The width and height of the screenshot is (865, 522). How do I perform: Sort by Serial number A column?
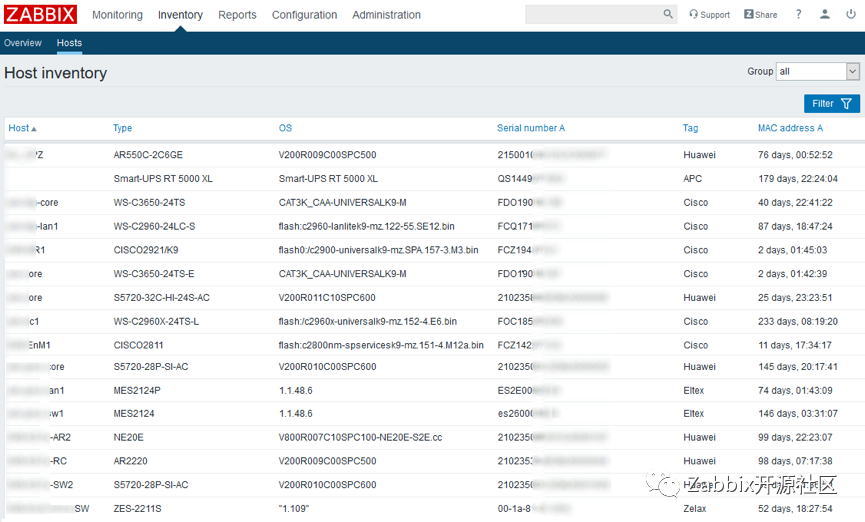(531, 128)
